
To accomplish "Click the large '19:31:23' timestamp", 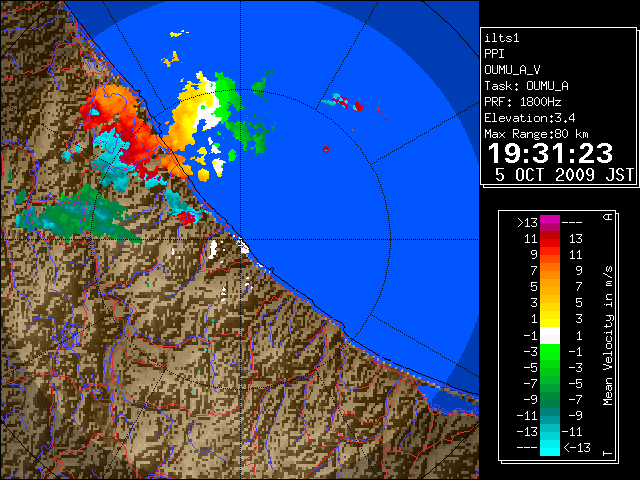I will 550,153.
